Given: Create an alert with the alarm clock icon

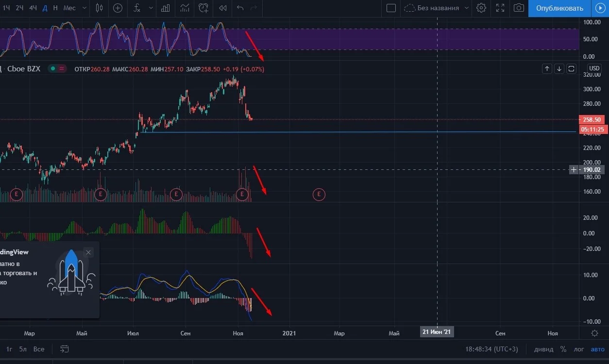Looking at the screenshot, I should coord(204,8).
